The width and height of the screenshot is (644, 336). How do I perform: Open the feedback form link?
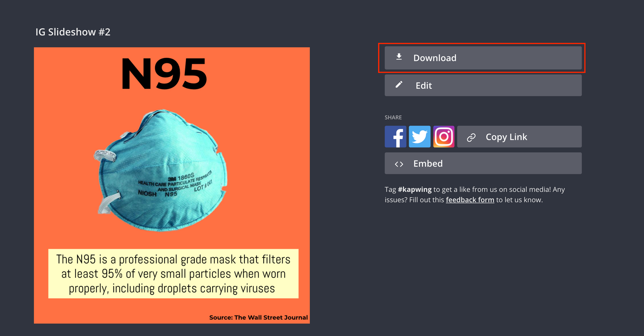(x=470, y=200)
